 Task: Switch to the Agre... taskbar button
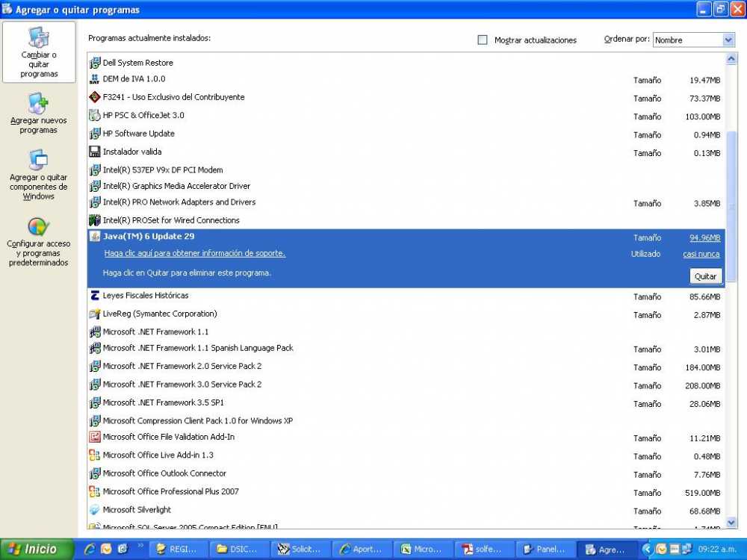click(x=606, y=549)
